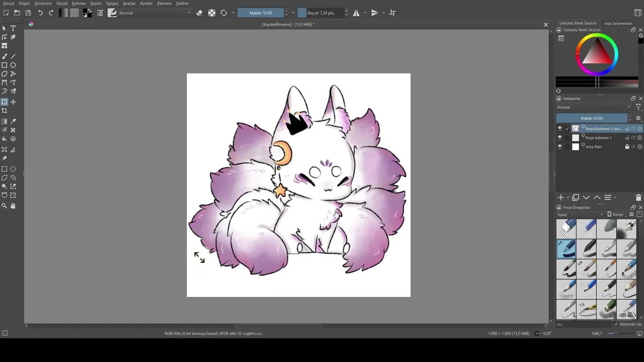This screenshot has width=644, height=362.
Task: Open the Düzen menu
Action: coord(24,4)
